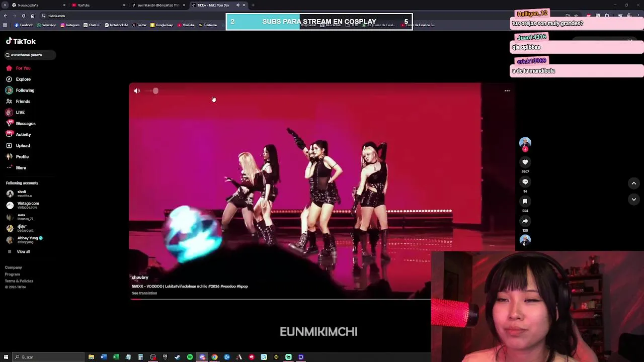Open chuubry's profile from the video caption
This screenshot has height=362, width=644.
click(140, 278)
